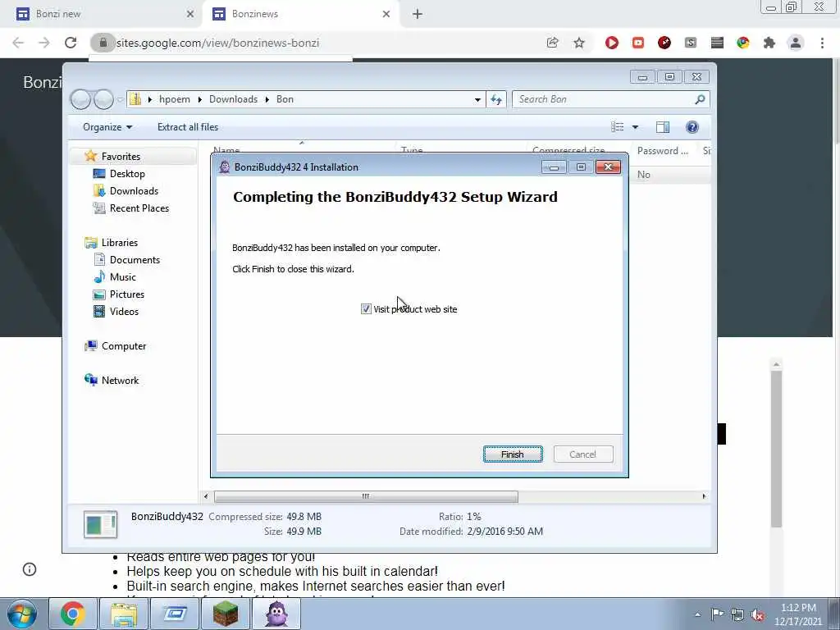Click the taskbar clock showing 1:12 PM
840x630 pixels.
(797, 614)
